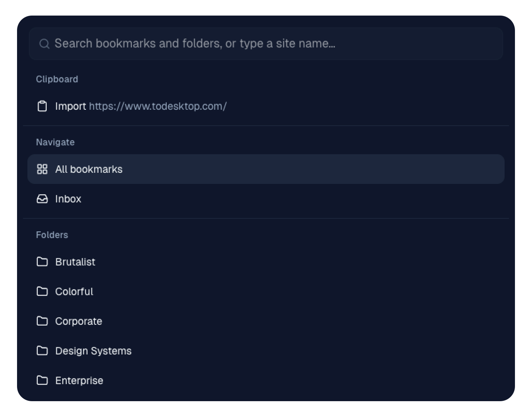This screenshot has width=532, height=416.
Task: Click the Folders section heading
Action: click(x=52, y=235)
